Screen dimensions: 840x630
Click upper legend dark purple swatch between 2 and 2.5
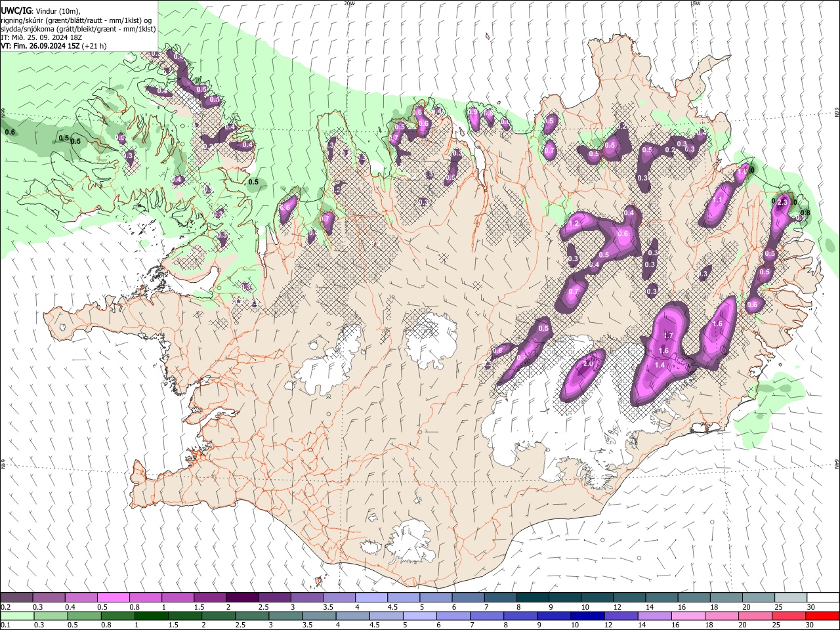241,598
